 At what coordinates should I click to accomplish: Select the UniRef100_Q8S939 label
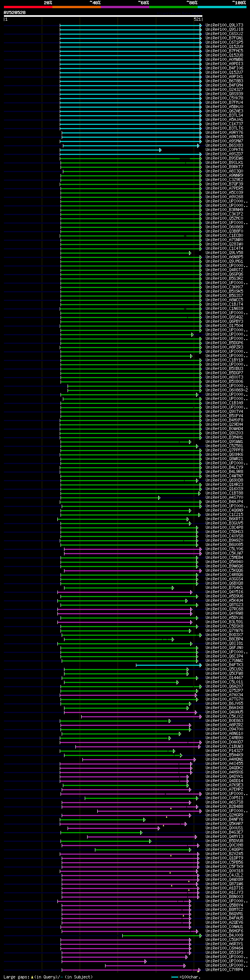[224, 94]
